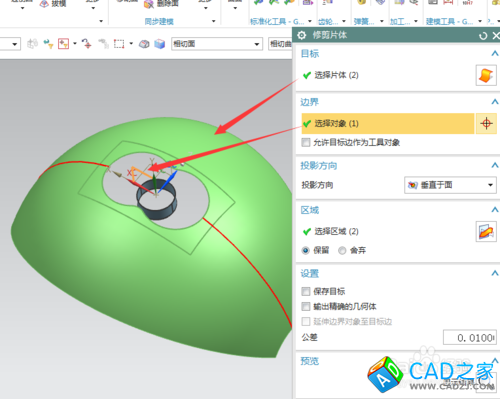
Task: Click the 公差 tolerance value field
Action: point(470,338)
